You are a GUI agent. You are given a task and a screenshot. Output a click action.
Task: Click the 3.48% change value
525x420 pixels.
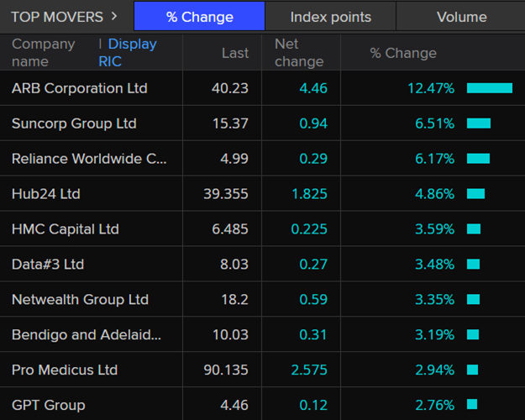434,265
